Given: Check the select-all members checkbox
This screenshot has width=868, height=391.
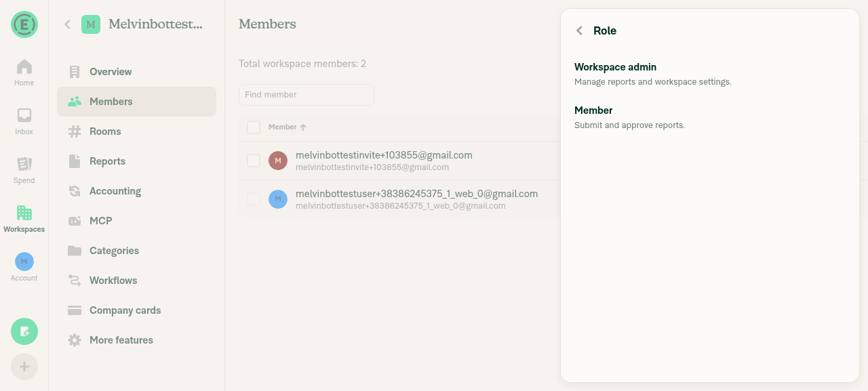Looking at the screenshot, I should [254, 127].
